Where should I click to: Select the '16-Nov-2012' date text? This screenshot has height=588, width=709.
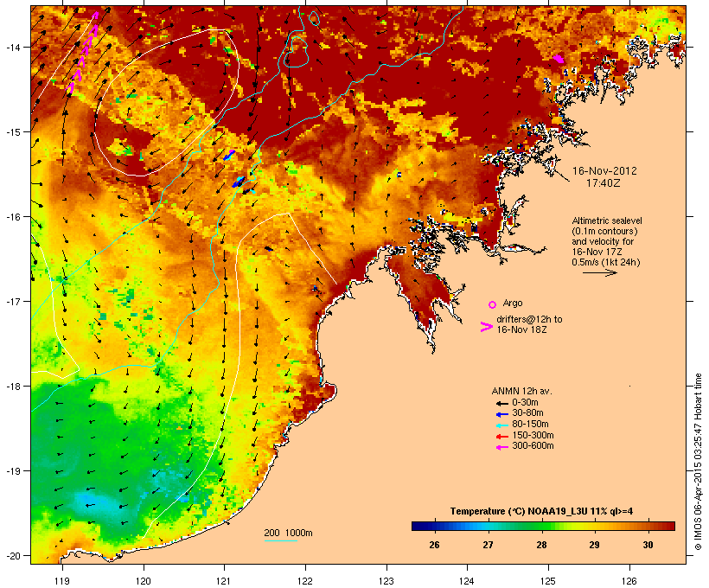click(604, 171)
